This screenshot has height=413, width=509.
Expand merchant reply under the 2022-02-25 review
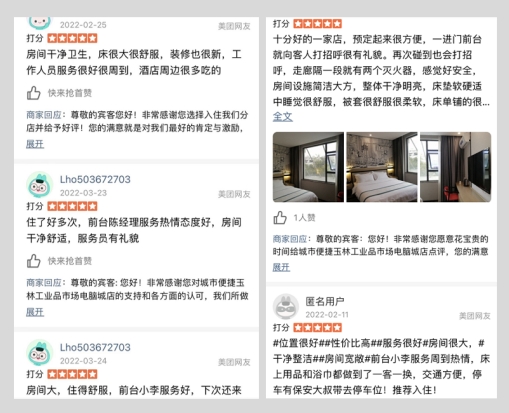pos(35,144)
